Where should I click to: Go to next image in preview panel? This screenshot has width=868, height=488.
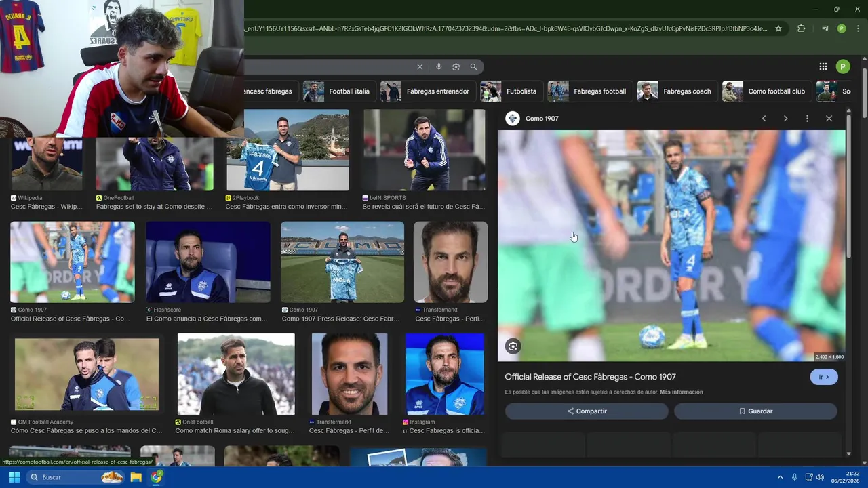785,119
